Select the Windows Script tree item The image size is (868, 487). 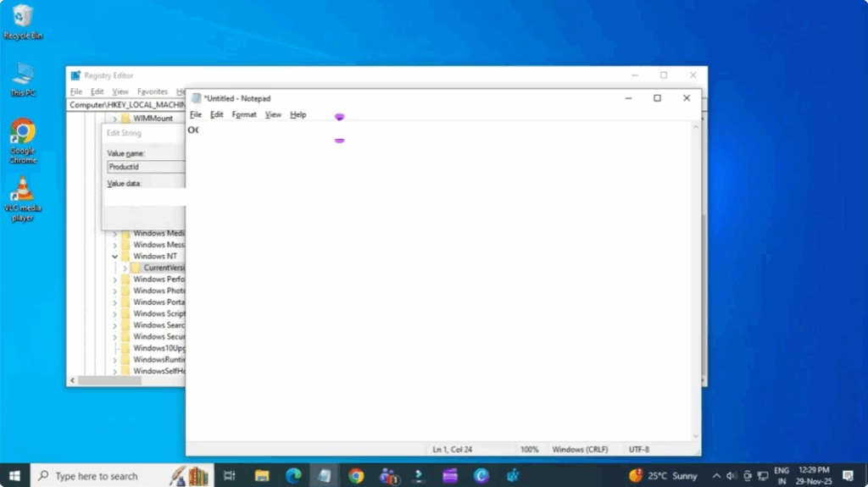[x=159, y=313]
